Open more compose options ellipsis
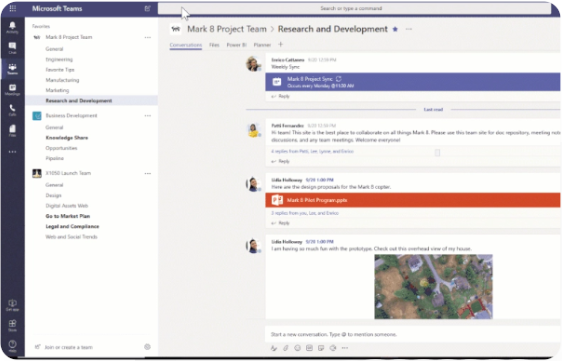Image resolution: width=562 pixels, height=361 pixels. pyautogui.click(x=345, y=348)
